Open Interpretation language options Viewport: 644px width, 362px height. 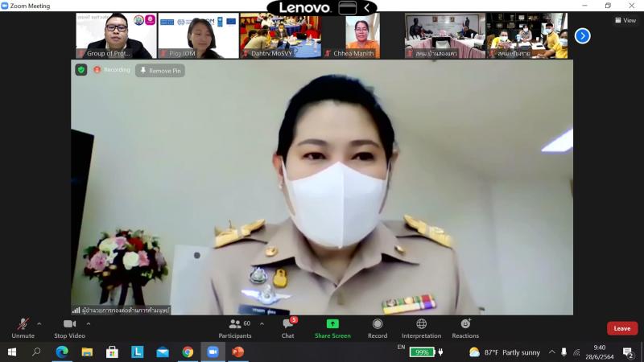421,328
